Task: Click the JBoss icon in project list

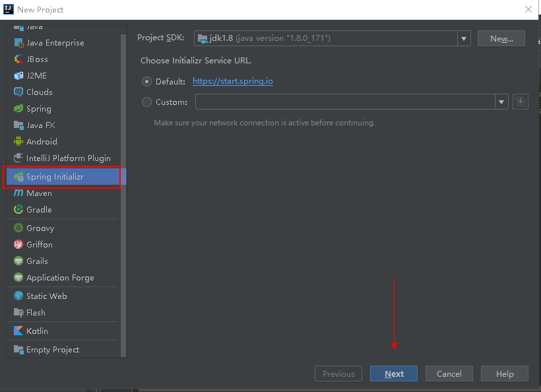Action: [x=18, y=59]
